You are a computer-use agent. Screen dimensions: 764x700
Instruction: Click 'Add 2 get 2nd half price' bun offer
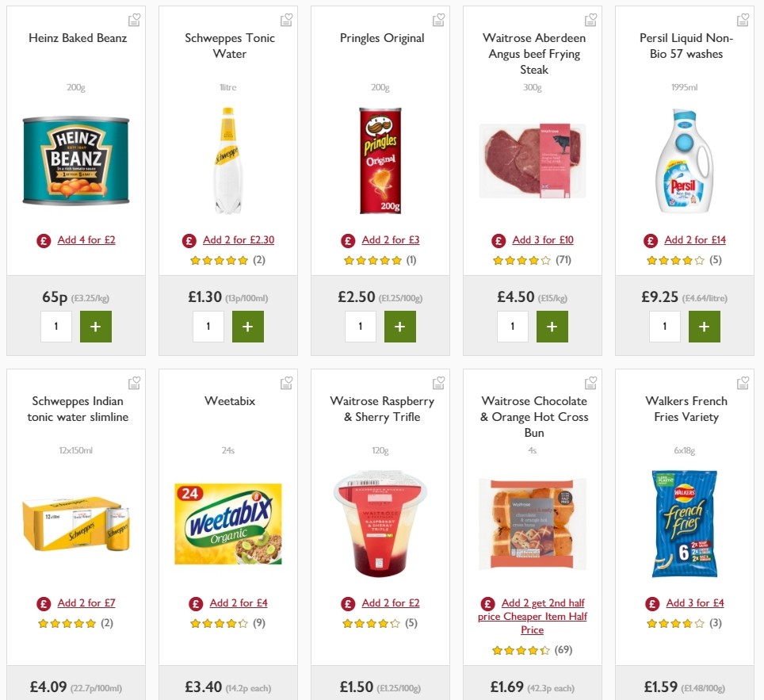coord(532,616)
